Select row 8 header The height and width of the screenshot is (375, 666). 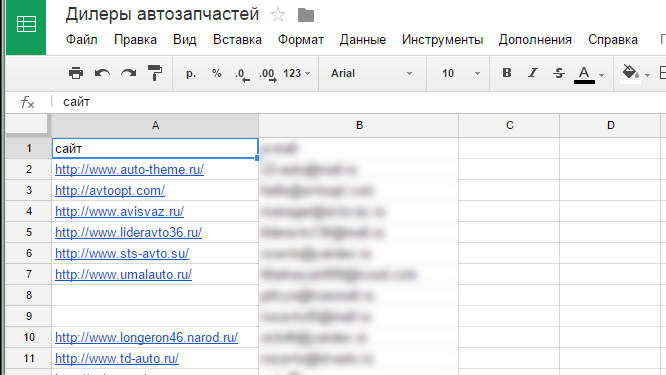29,295
